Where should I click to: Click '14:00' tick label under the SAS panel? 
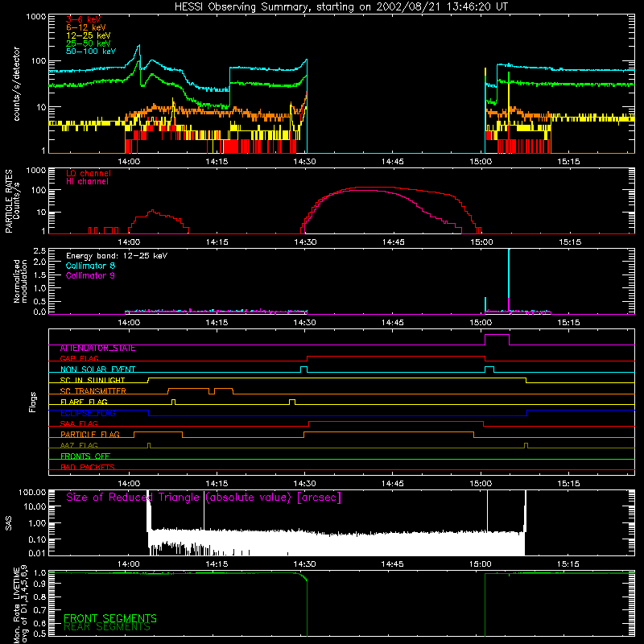(129, 564)
